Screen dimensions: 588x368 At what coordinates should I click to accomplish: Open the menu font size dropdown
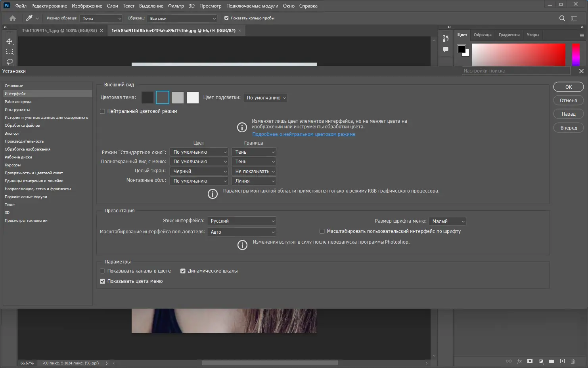[x=447, y=221]
